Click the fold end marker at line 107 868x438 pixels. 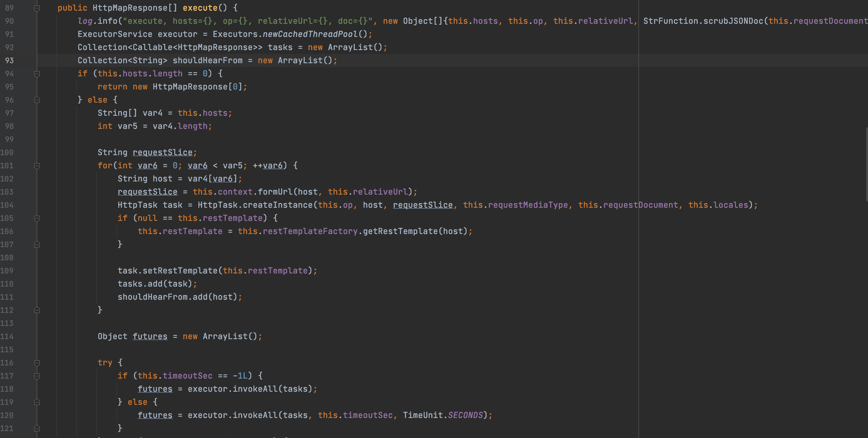[37, 245]
